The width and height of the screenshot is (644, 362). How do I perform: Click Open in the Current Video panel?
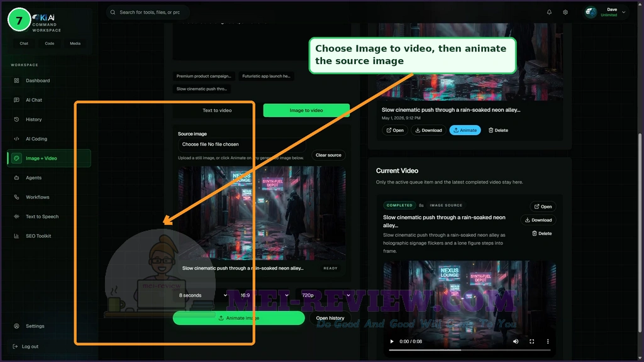pyautogui.click(x=543, y=206)
